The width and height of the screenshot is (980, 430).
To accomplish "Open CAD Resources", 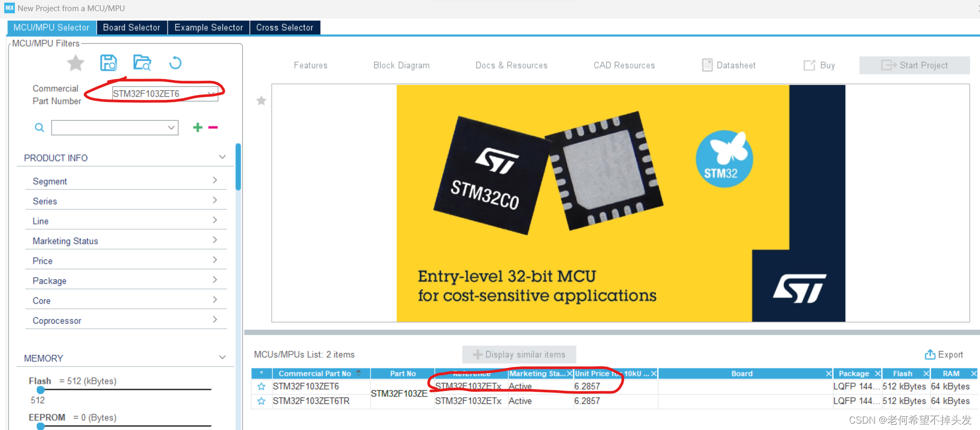I will (624, 65).
